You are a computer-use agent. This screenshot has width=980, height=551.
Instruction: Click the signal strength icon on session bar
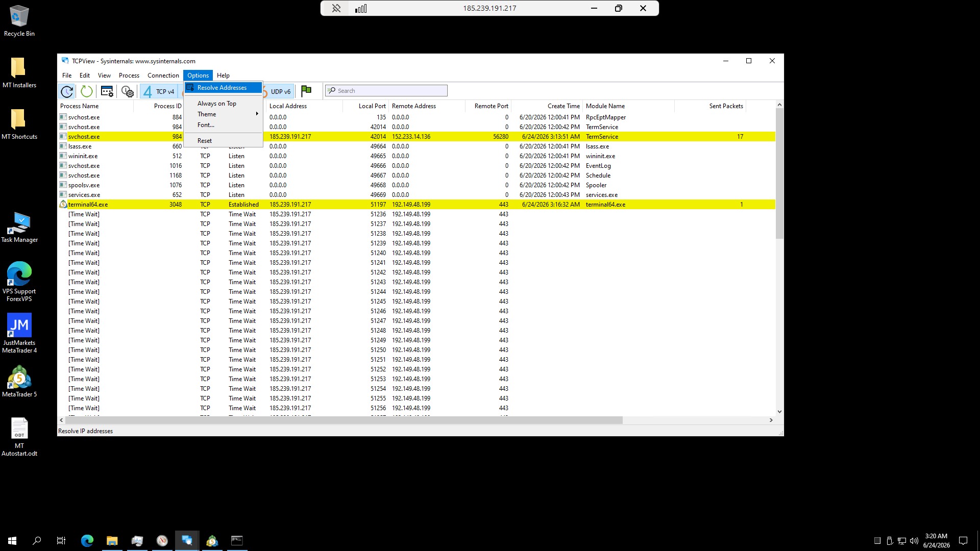[361, 8]
